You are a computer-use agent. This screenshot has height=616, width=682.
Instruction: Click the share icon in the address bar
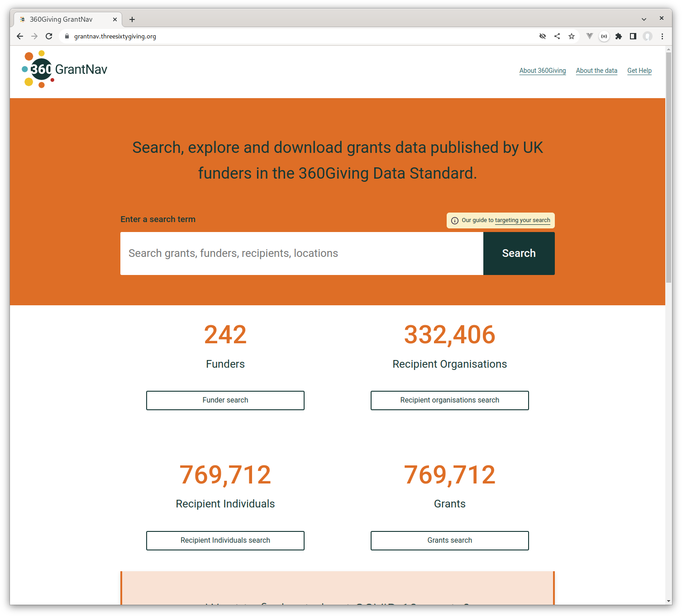[x=557, y=36]
